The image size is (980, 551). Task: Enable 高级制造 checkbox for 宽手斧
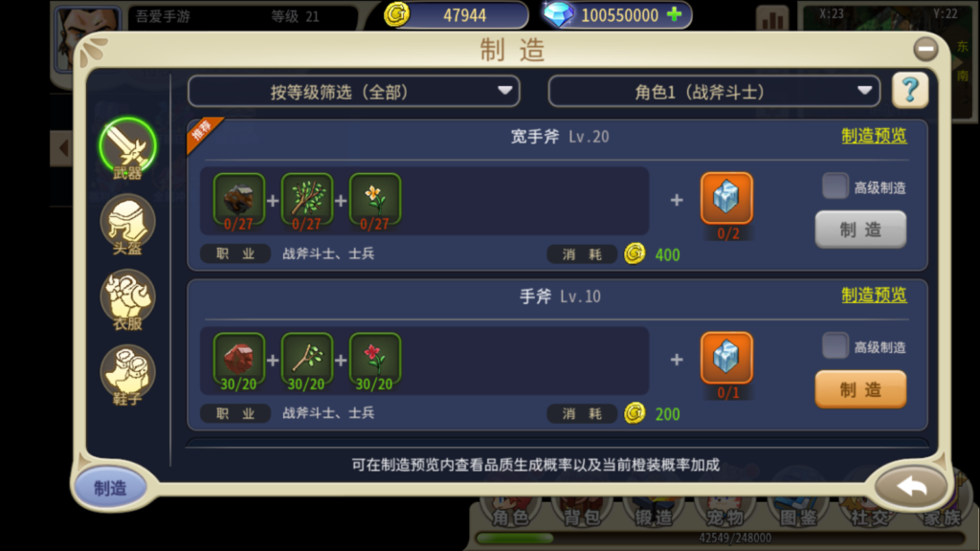[835, 187]
